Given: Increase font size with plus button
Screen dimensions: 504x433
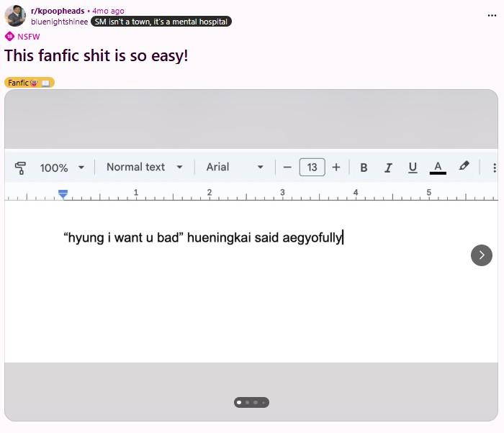Looking at the screenshot, I should point(336,168).
